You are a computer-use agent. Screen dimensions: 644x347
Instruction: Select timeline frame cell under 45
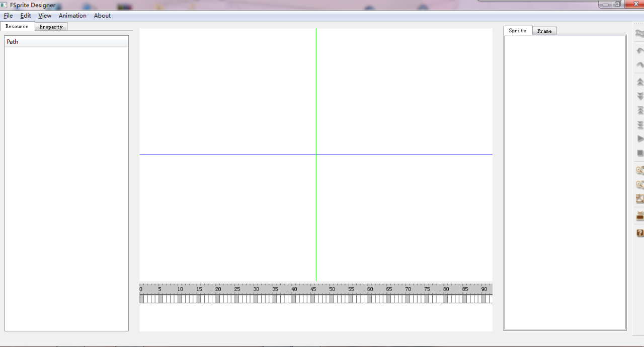tap(312, 299)
